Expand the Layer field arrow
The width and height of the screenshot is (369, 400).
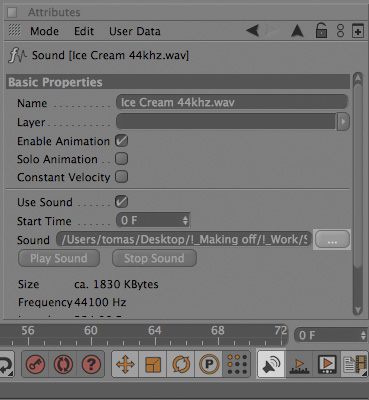tap(343, 122)
